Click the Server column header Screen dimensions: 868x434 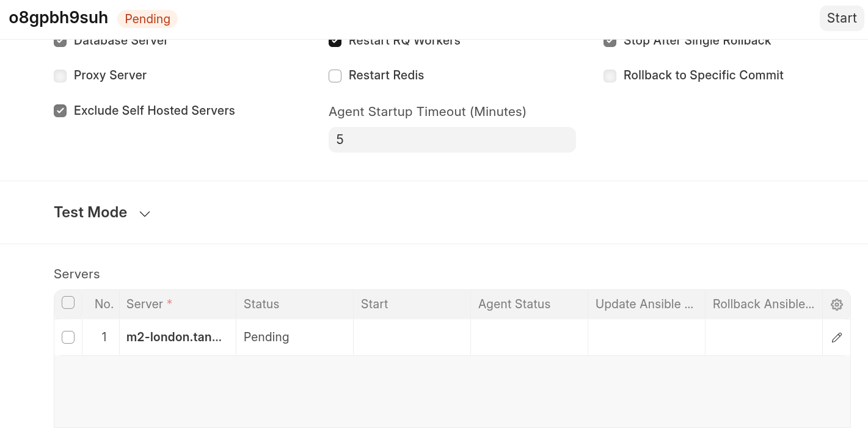[145, 304]
